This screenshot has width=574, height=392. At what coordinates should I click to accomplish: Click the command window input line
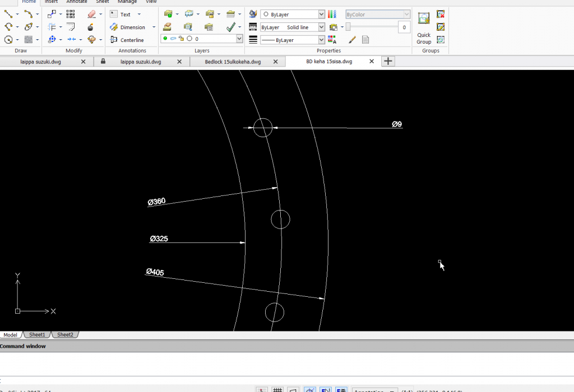(287, 380)
